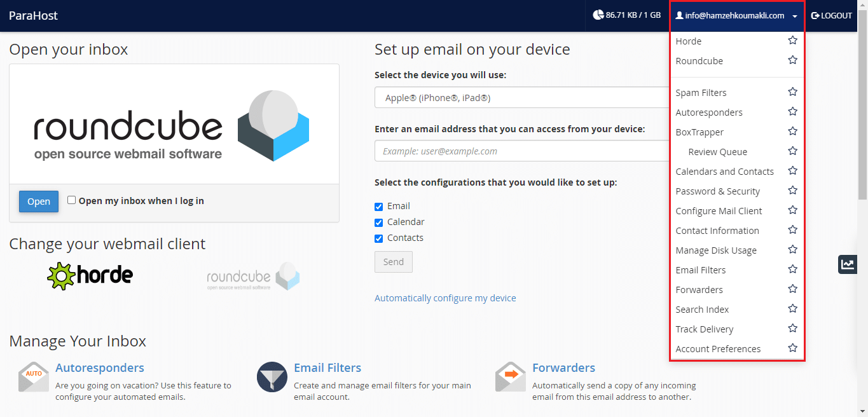Viewport: 868px width, 417px height.
Task: Star the Track Delivery menu entry
Action: (x=792, y=329)
